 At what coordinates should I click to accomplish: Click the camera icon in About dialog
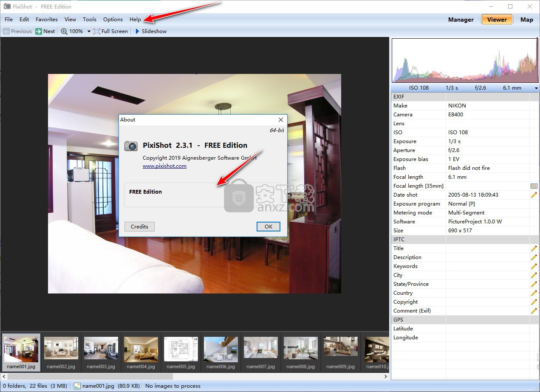click(x=131, y=146)
